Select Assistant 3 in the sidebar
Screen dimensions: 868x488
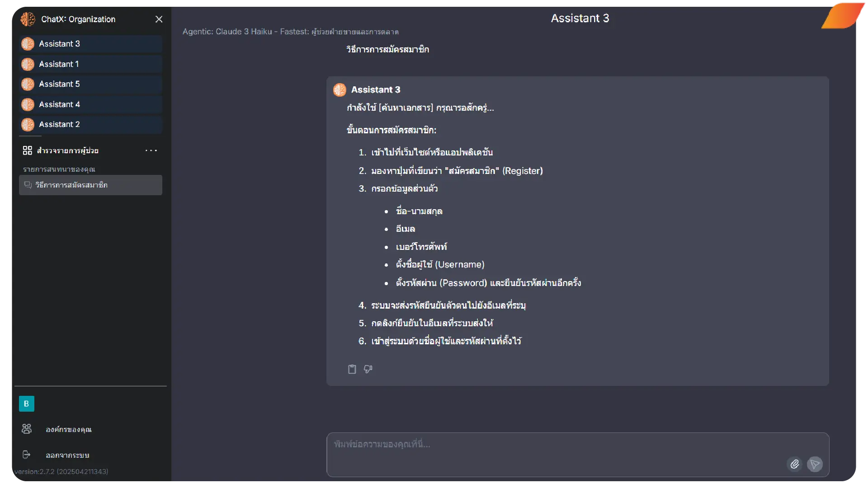(x=90, y=44)
